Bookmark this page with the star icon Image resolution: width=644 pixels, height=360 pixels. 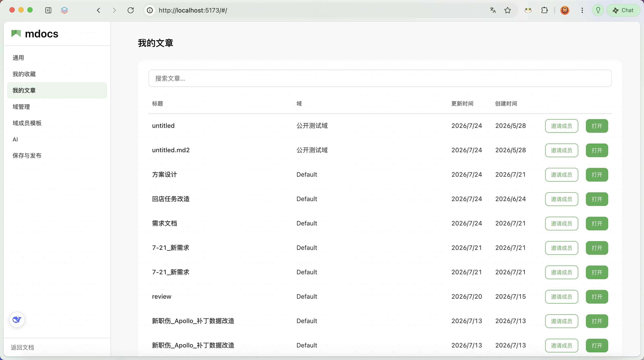pyautogui.click(x=508, y=10)
